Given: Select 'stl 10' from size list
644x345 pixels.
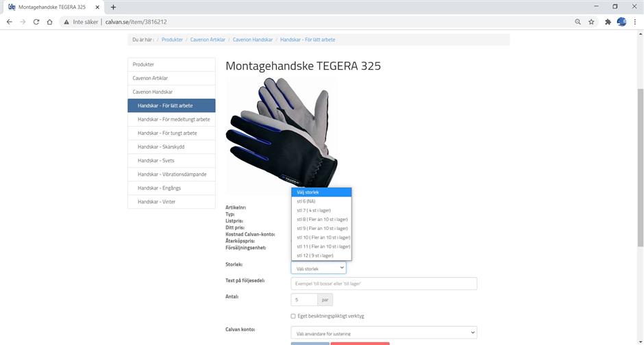Looking at the screenshot, I should coord(323,238).
